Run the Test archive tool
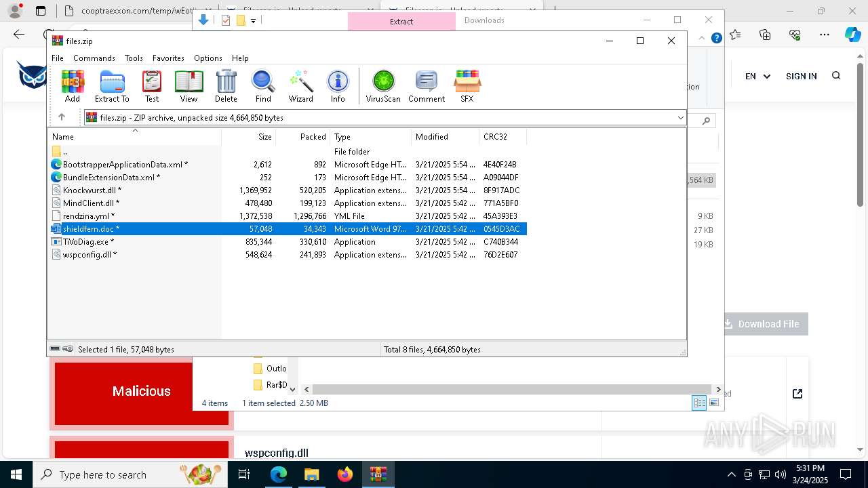Screen dimensions: 868x488 (152, 86)
